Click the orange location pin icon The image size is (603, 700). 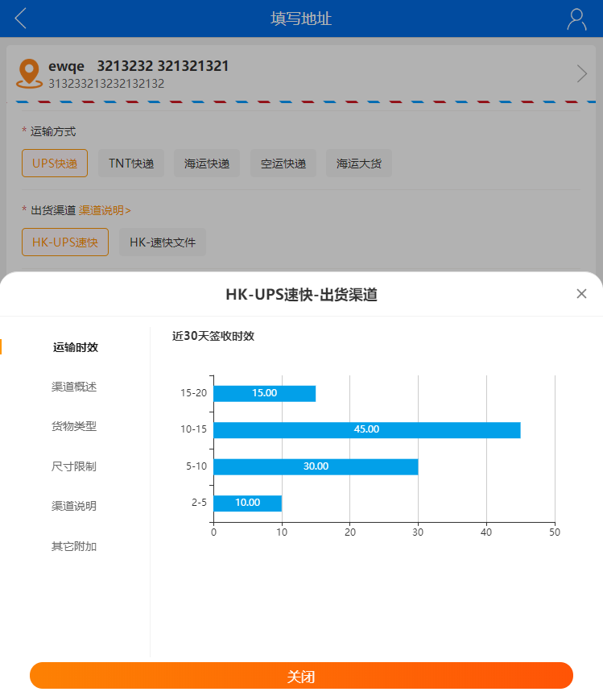coord(30,73)
